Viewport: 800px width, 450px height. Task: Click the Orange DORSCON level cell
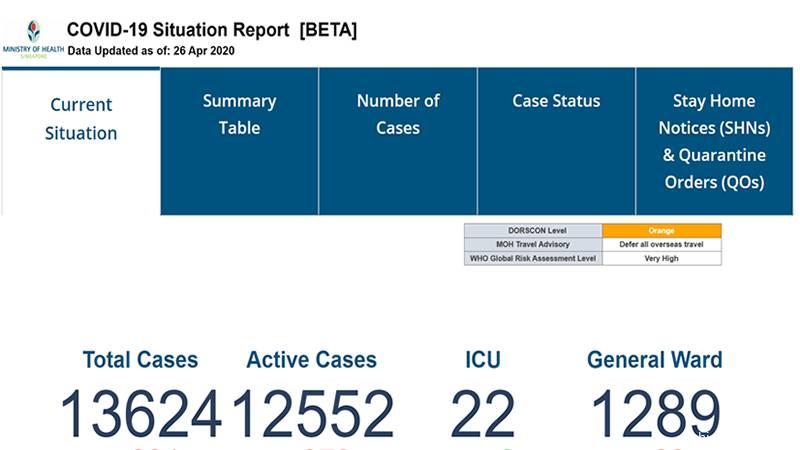pos(661,231)
